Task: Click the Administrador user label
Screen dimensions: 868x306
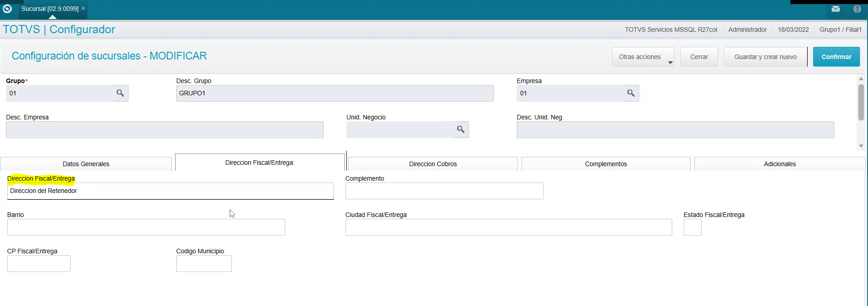Action: coord(747,30)
